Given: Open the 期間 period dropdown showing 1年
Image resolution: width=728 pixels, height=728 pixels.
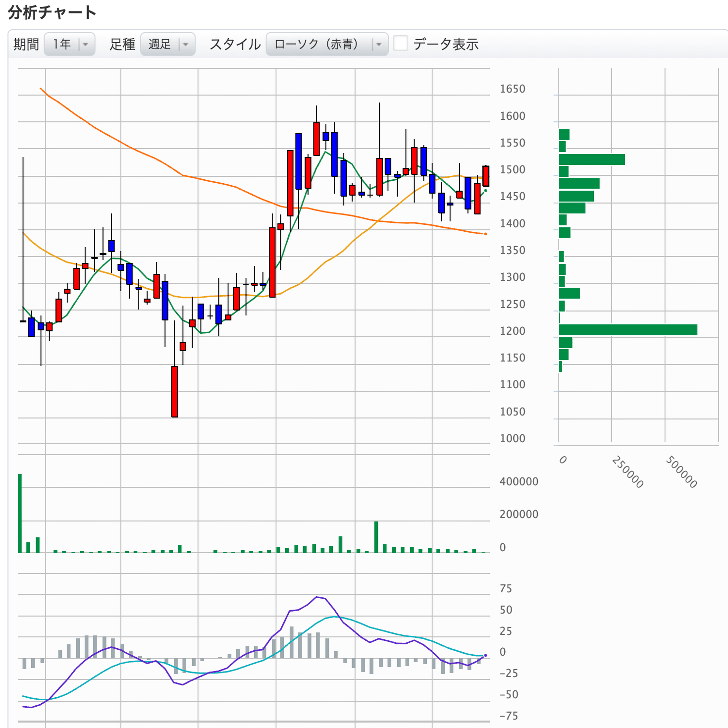Looking at the screenshot, I should click(x=69, y=45).
